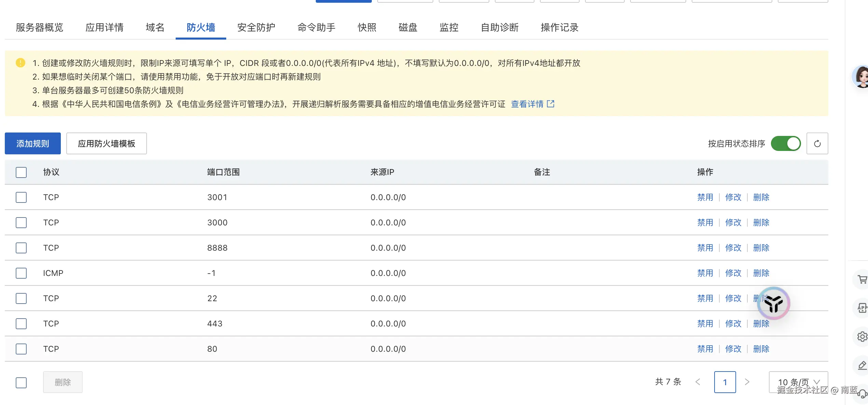868x405 pixels.
Task: Select checkbox for ICMP rule row
Action: click(x=21, y=273)
